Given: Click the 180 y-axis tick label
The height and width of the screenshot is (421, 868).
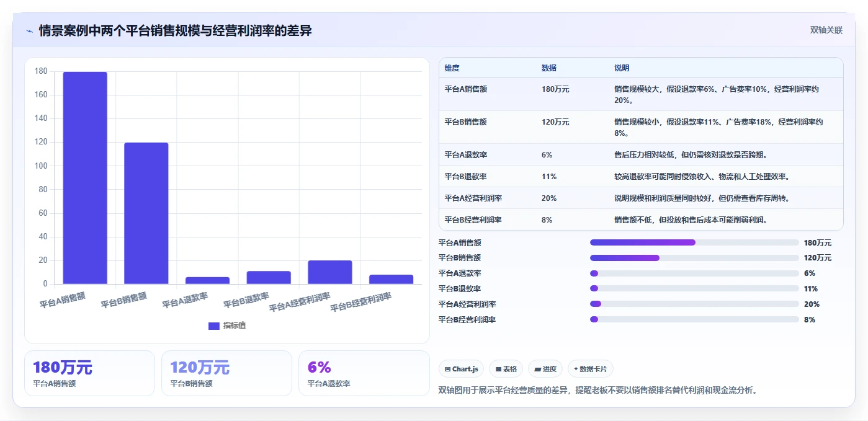Looking at the screenshot, I should 41,71.
